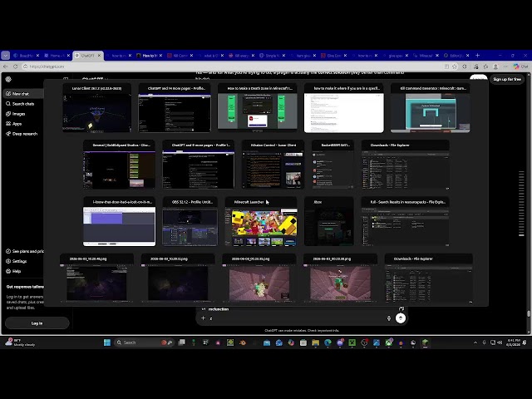
Task: Open Deep research in sidebar
Action: [x=23, y=134]
